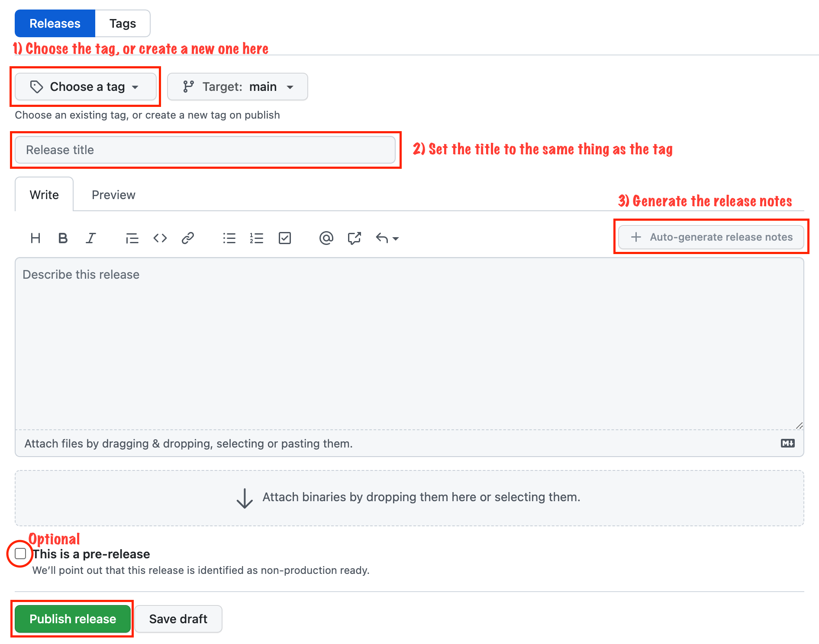Click into the Release title field
The height and width of the screenshot is (644, 819).
click(205, 150)
